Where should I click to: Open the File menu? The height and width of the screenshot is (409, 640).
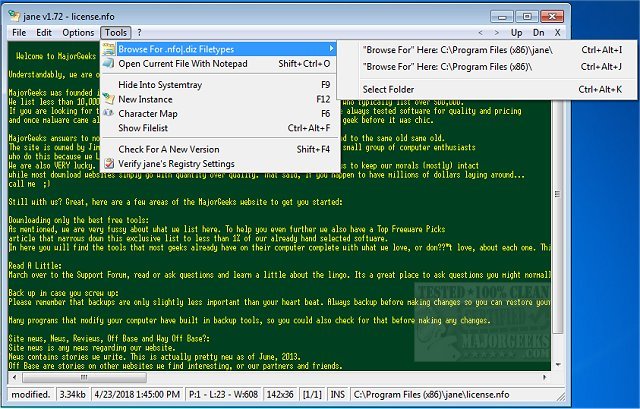pos(19,32)
